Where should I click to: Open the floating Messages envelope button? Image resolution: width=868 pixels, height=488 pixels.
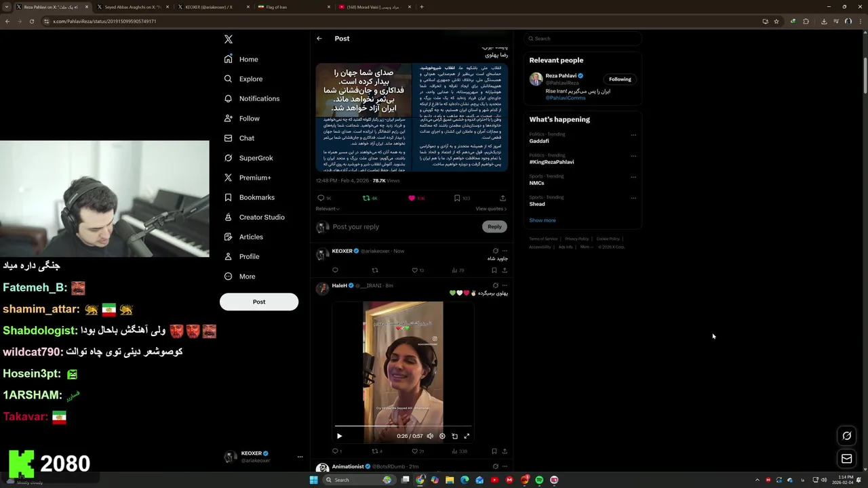tap(846, 459)
